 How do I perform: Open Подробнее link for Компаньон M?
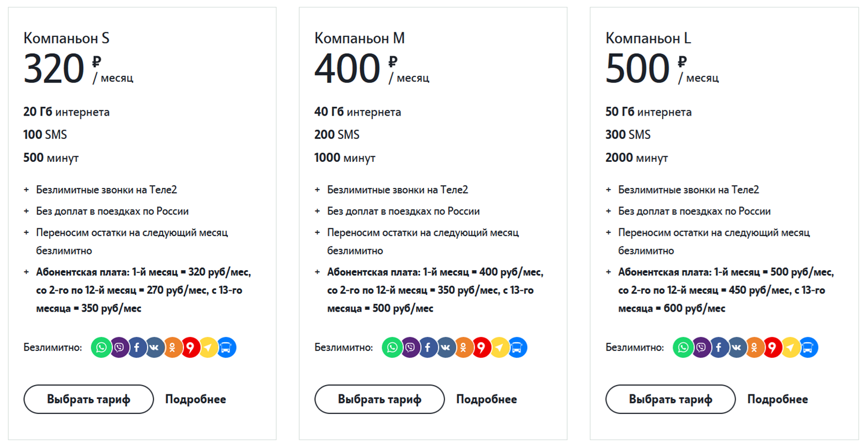(x=487, y=399)
